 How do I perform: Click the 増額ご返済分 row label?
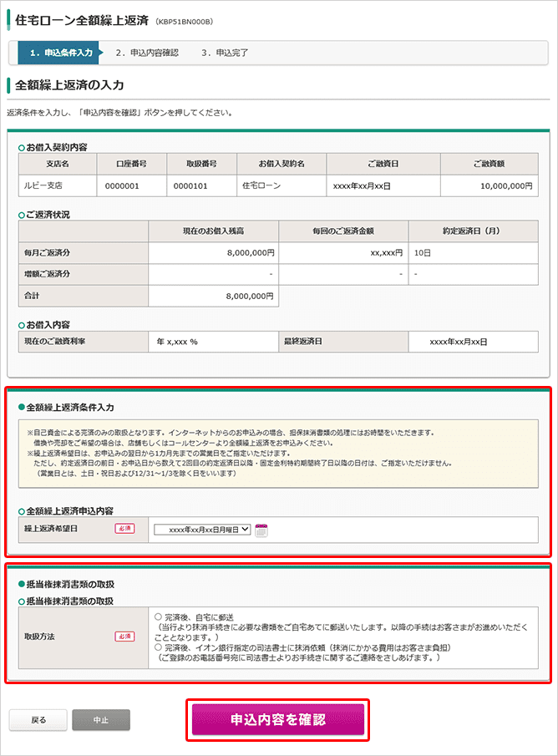coord(47,274)
